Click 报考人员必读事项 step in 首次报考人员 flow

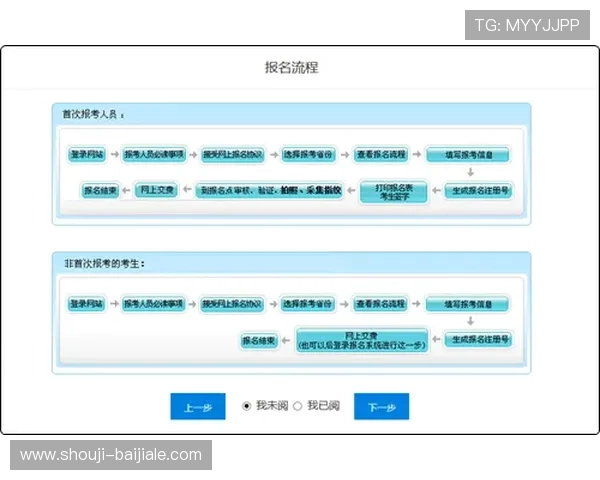click(154, 154)
